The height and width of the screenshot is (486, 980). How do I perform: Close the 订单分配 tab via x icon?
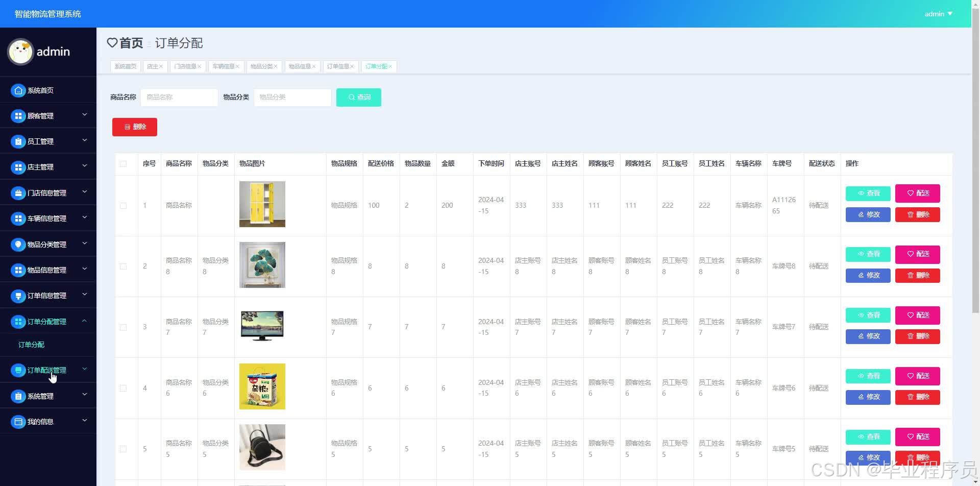390,66
